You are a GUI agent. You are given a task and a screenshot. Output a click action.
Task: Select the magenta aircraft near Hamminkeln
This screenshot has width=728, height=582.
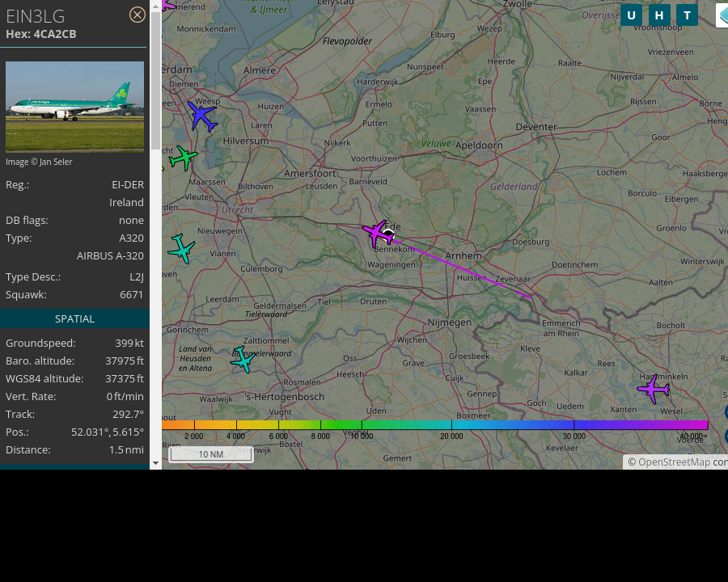pyautogui.click(x=654, y=389)
